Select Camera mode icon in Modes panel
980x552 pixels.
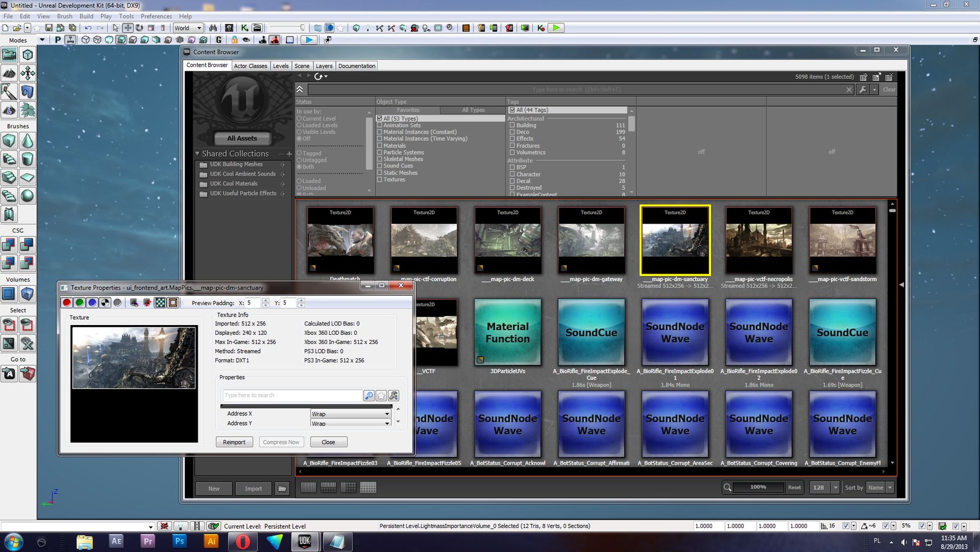click(9, 55)
